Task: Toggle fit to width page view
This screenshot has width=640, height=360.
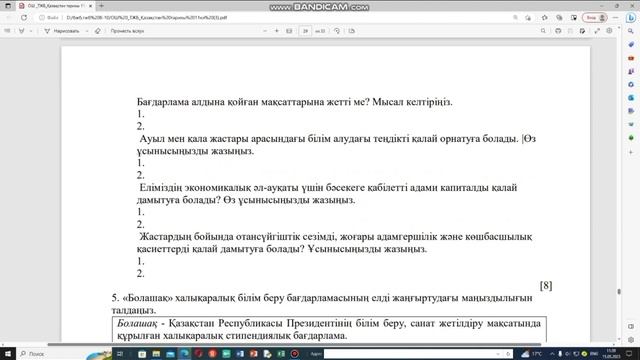Action: tap(289, 31)
